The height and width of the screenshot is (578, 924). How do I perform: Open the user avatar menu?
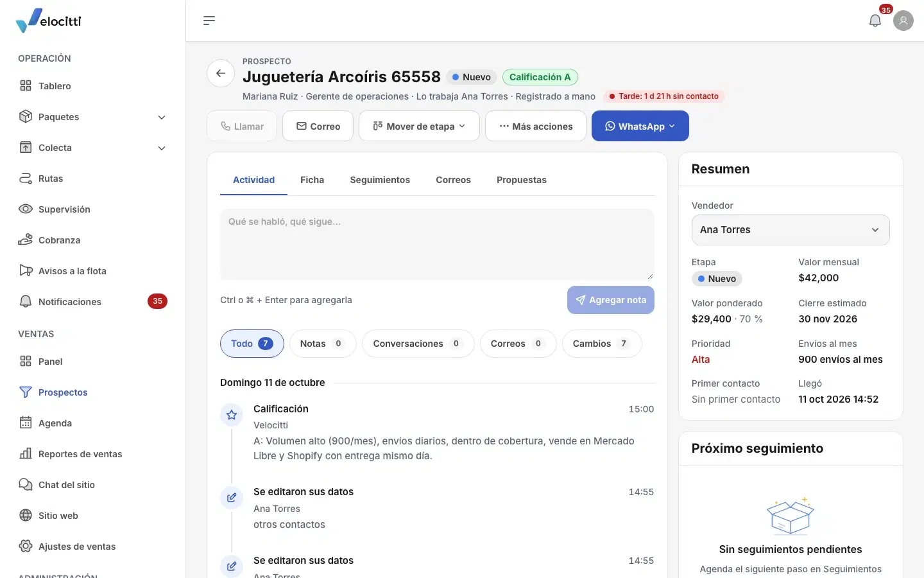click(903, 21)
